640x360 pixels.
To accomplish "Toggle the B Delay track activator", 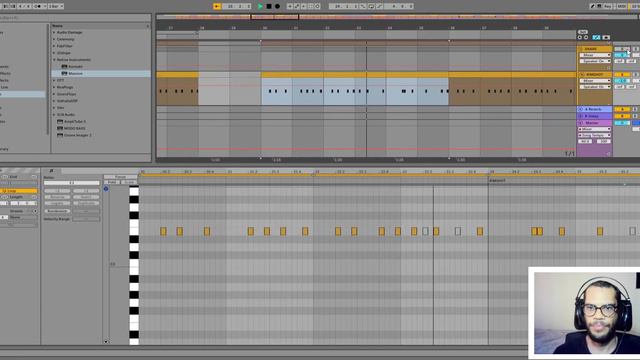I will click(622, 116).
